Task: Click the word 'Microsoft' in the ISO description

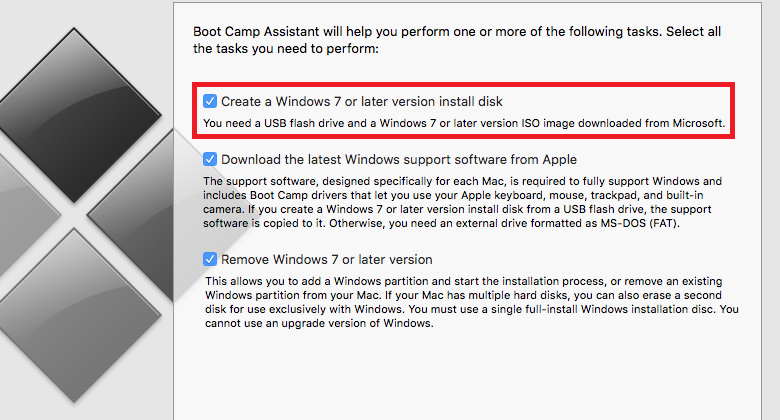Action: (697, 123)
